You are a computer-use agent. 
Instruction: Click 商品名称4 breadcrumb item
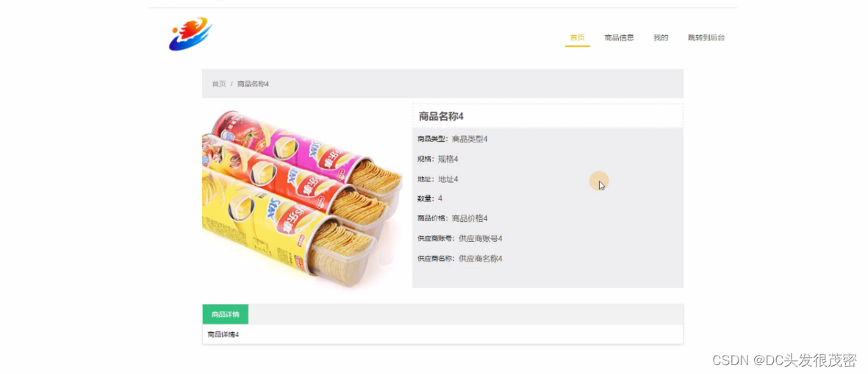tap(253, 84)
